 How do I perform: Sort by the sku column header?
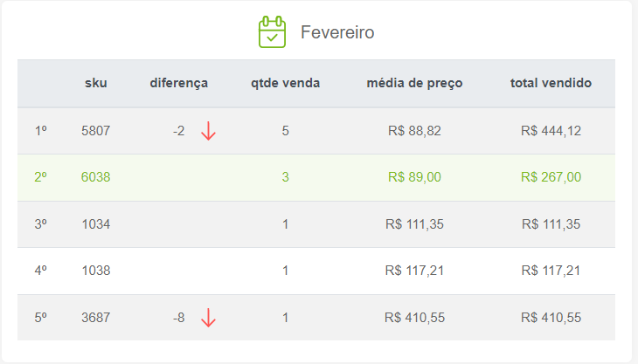tap(95, 83)
